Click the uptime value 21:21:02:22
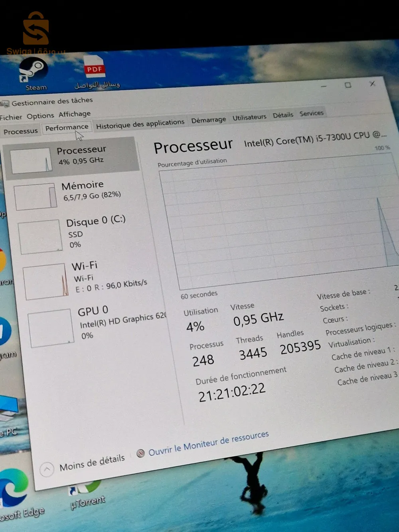 click(x=232, y=393)
